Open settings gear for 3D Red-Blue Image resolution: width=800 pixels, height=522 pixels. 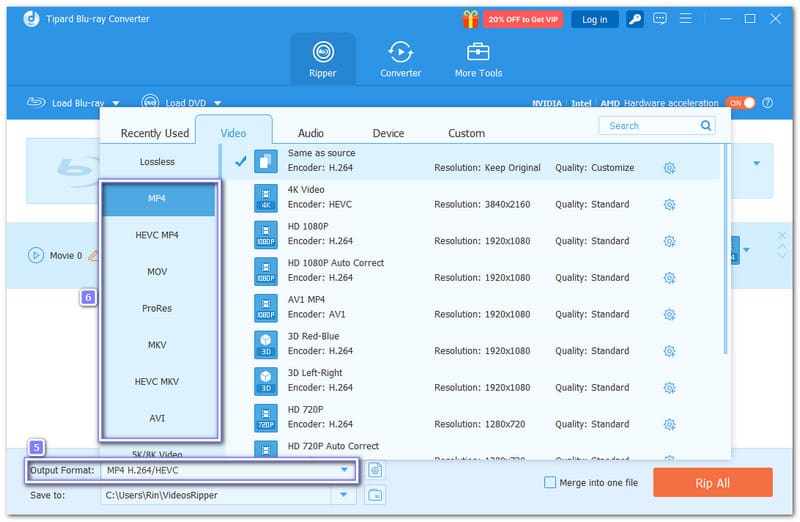[669, 351]
